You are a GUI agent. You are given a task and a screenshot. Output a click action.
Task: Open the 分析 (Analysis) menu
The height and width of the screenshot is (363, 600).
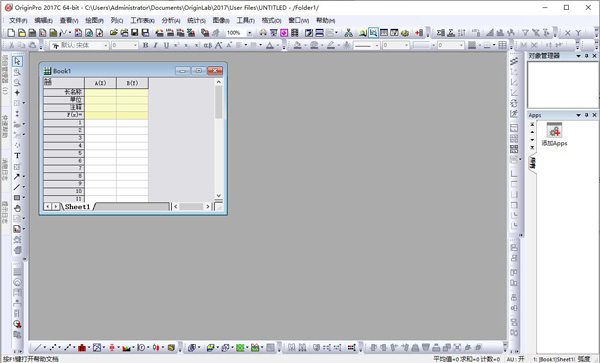[x=171, y=21]
